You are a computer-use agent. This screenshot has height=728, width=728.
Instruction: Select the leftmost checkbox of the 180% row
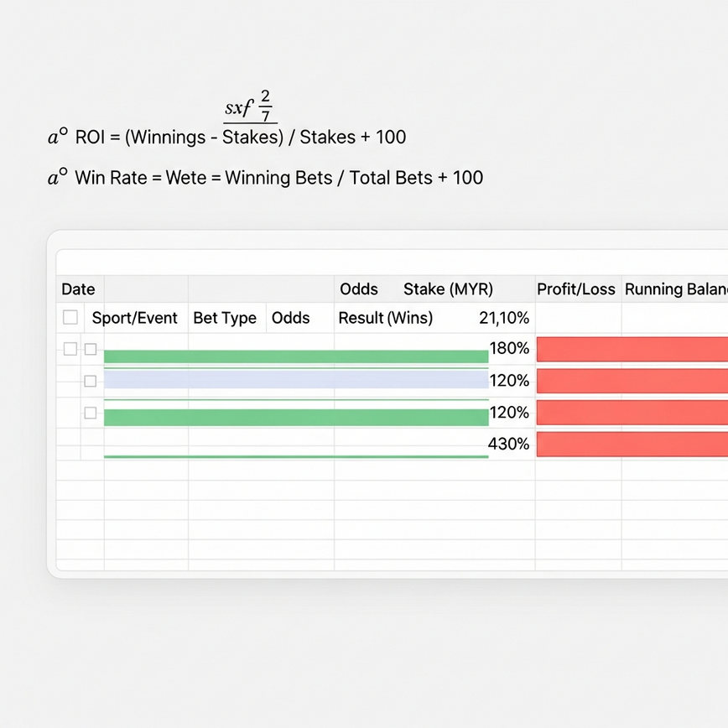pos(70,349)
